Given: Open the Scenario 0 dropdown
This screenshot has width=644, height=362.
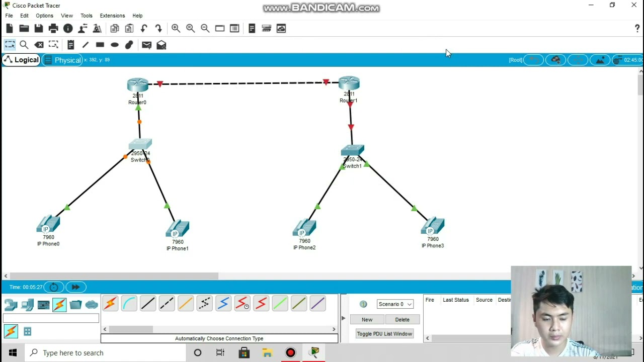Looking at the screenshot, I should click(395, 304).
